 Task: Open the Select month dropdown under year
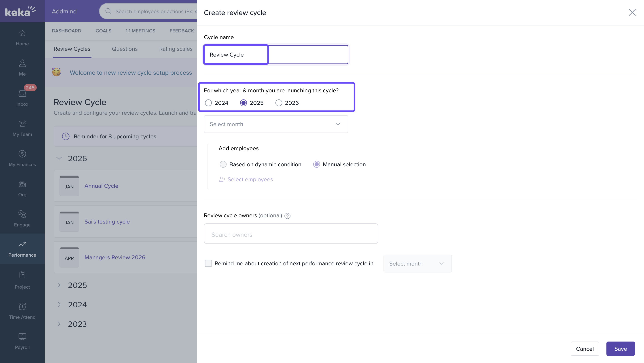(x=276, y=124)
